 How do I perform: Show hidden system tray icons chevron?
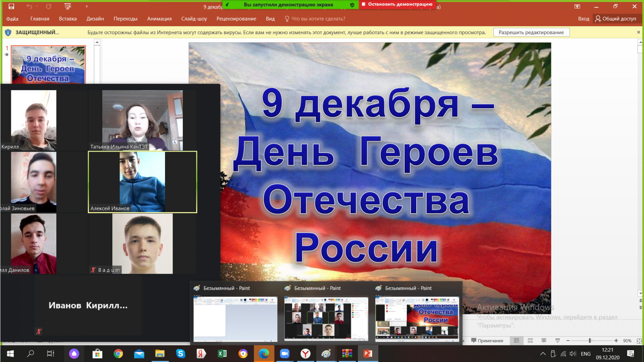tap(543, 354)
